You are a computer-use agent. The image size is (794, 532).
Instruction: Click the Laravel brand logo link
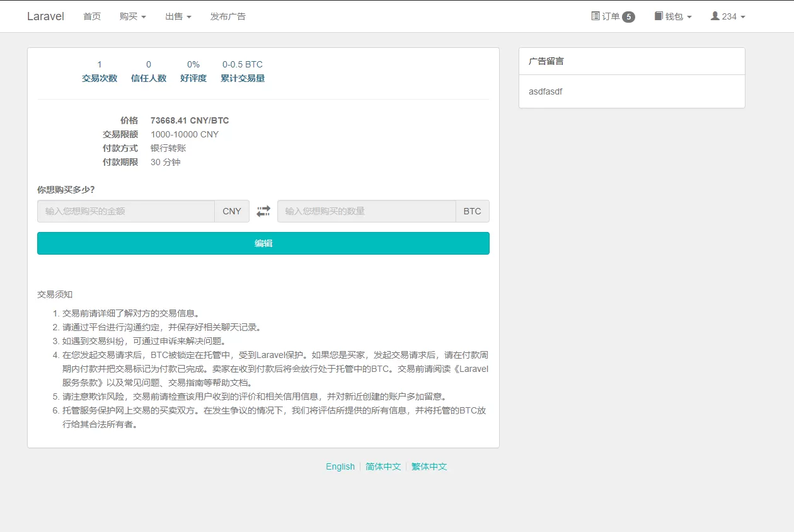click(45, 16)
